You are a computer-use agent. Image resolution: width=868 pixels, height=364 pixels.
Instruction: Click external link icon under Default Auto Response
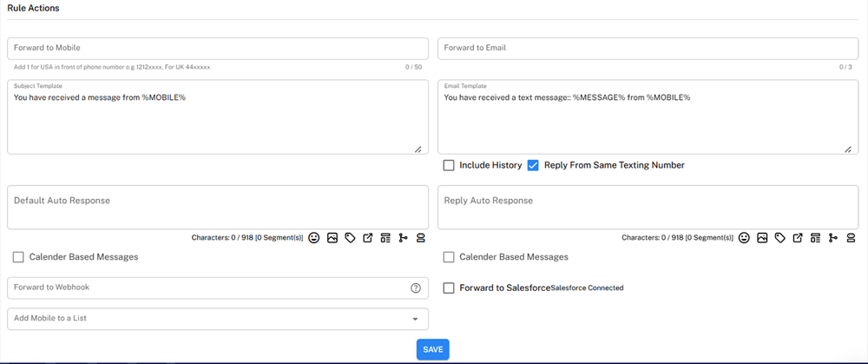tap(367, 238)
